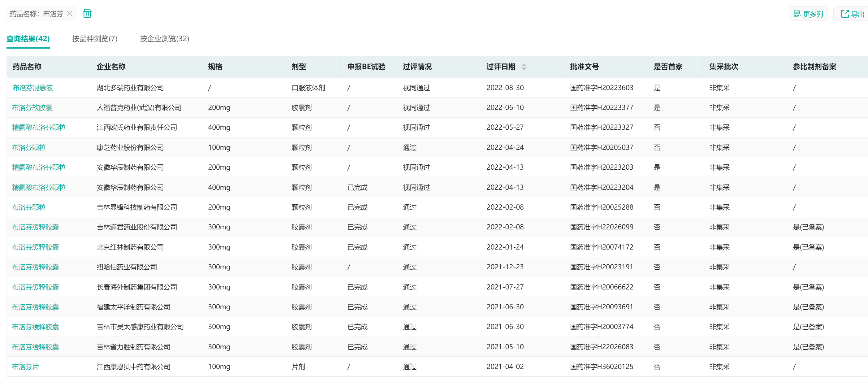Click the 企业名称 column header
The width and height of the screenshot is (868, 378).
tap(111, 67)
